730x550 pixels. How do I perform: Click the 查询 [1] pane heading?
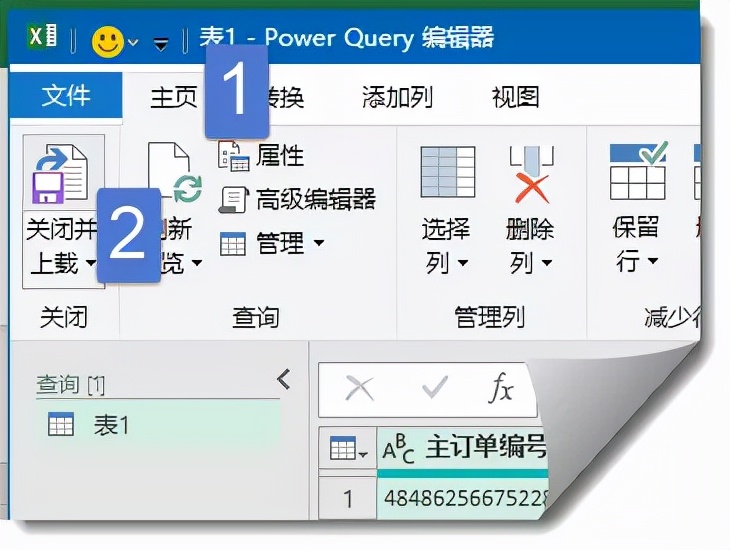click(70, 385)
